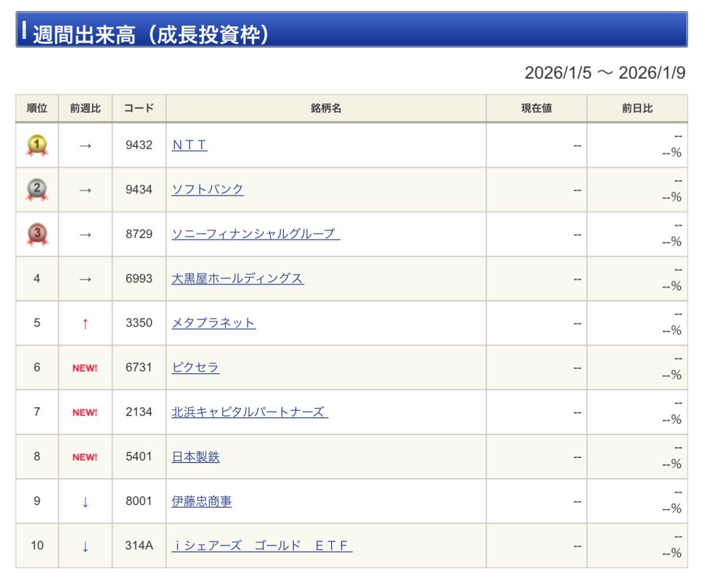The height and width of the screenshot is (588, 705).
Task: Click the 前日比 column header
Action: [x=637, y=108]
